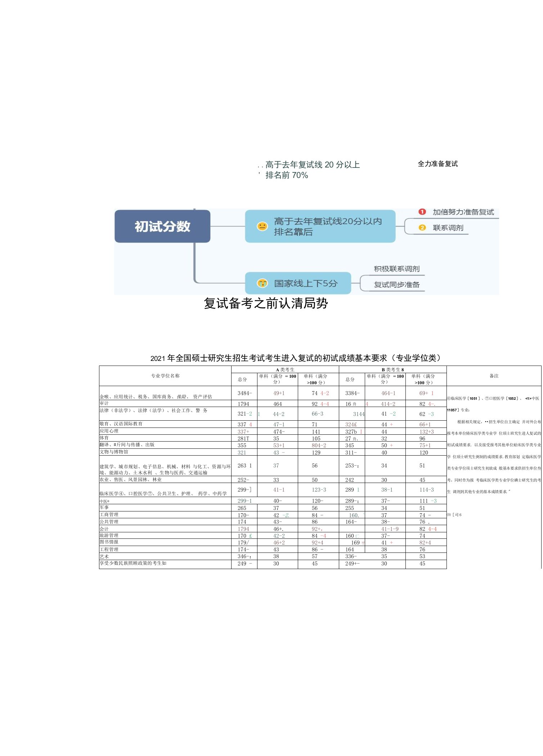Click the 355 total score in 翻译 row
The height and width of the screenshot is (756, 543).
pyautogui.click(x=242, y=446)
